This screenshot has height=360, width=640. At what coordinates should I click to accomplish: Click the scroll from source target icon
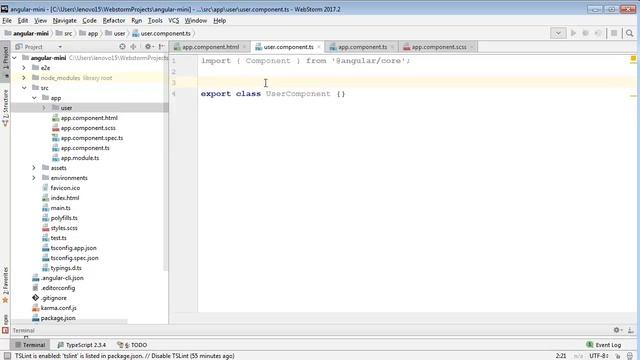tap(122, 47)
